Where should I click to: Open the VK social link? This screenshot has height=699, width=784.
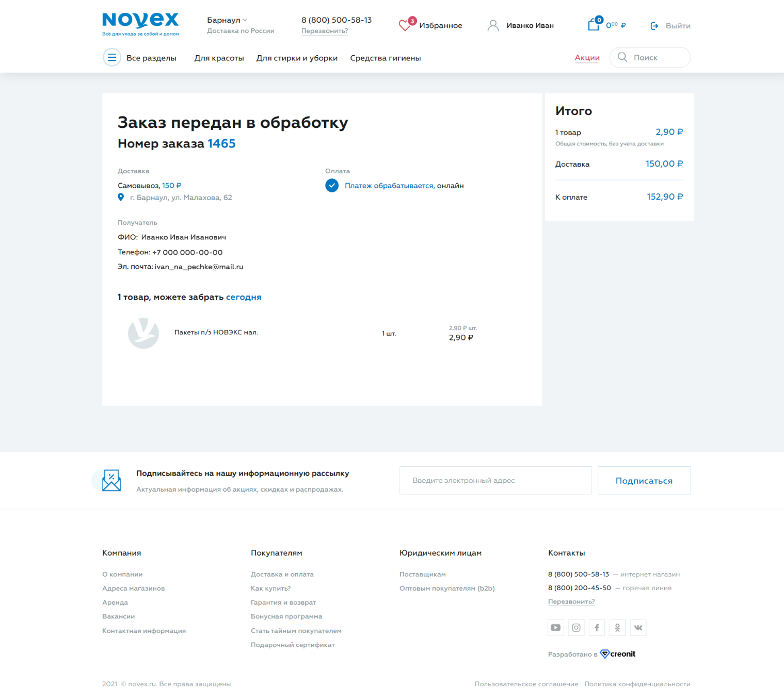tap(638, 628)
